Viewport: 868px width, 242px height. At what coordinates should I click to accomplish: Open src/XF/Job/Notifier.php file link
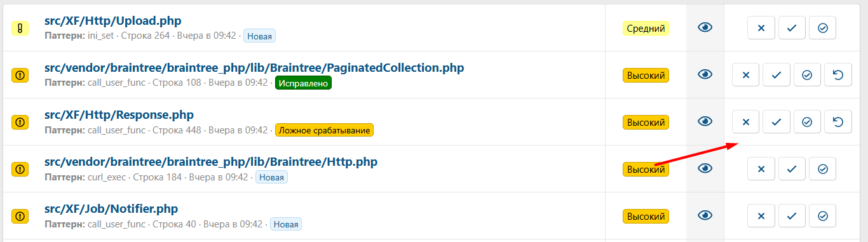111,208
